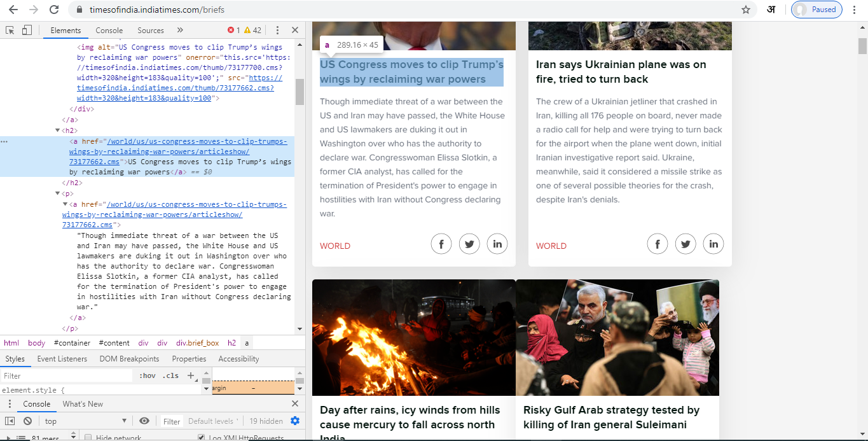Open the Default levels dropdown

coord(213,421)
